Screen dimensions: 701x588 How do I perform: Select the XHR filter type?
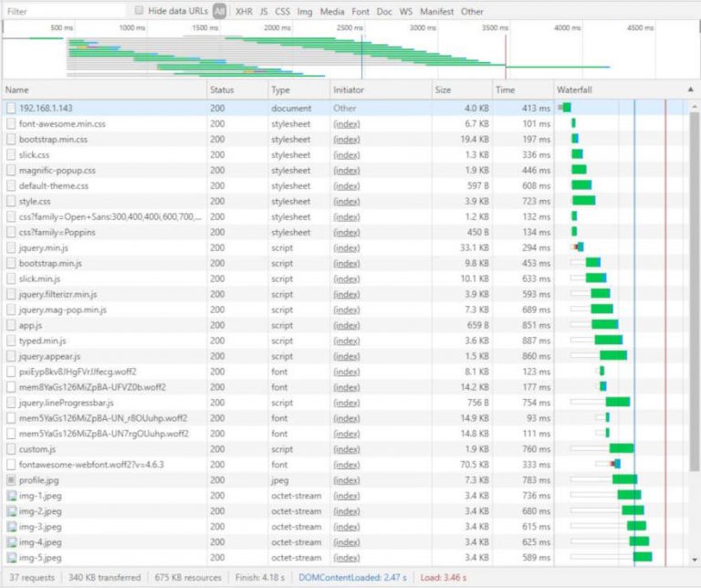[244, 12]
